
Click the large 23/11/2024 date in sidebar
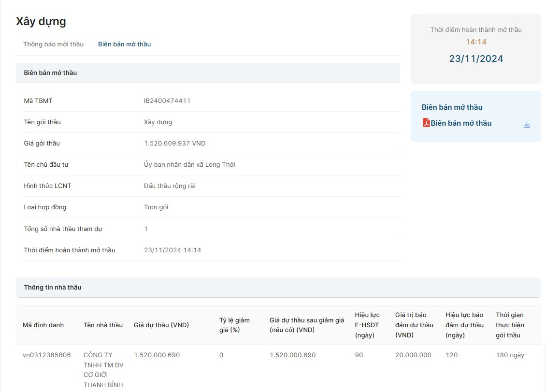[476, 59]
